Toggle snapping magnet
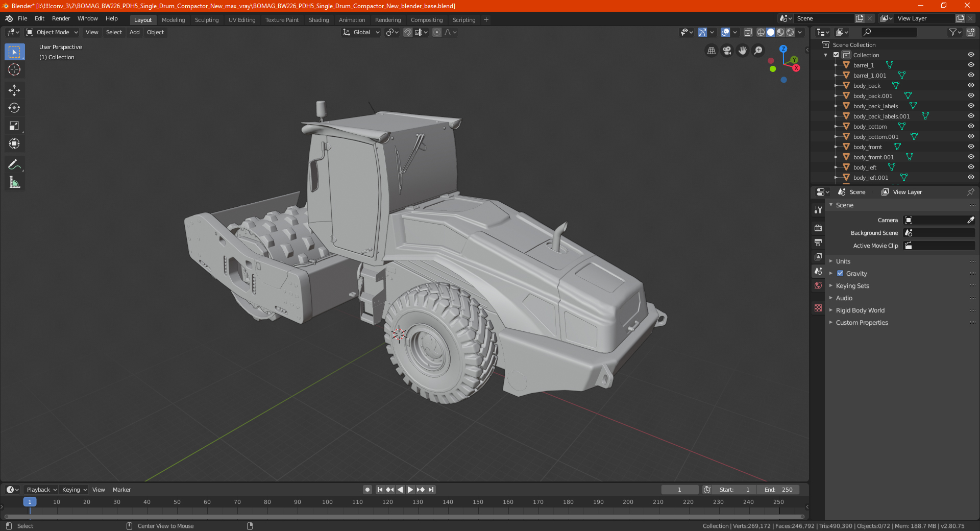Image resolution: width=980 pixels, height=531 pixels. click(x=408, y=32)
